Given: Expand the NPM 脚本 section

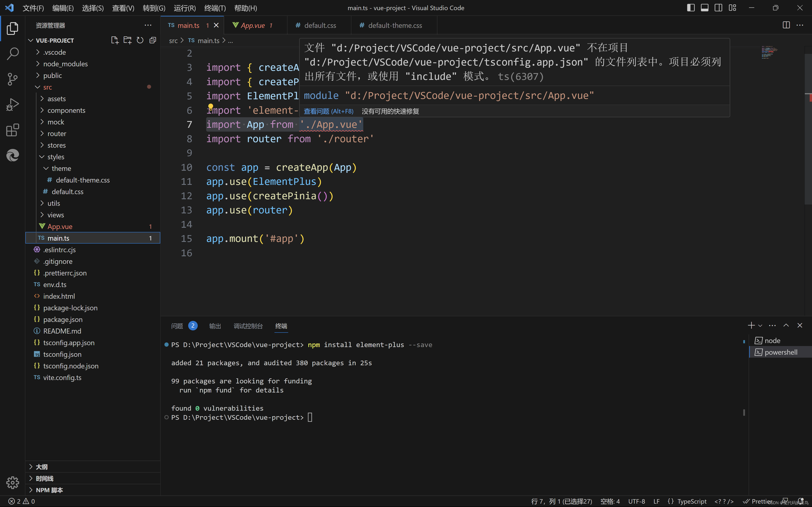Looking at the screenshot, I should pyautogui.click(x=49, y=490).
